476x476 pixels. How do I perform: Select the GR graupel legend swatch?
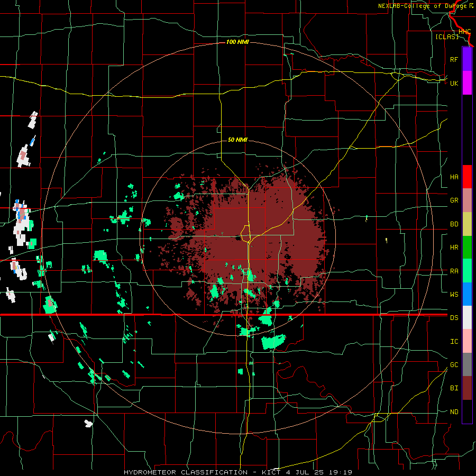pos(467,200)
